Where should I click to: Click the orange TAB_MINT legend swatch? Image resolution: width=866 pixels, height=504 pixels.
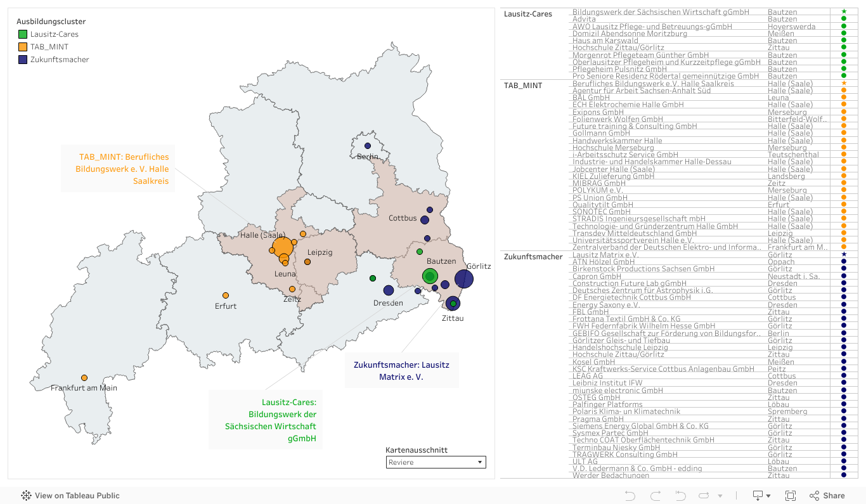point(22,47)
